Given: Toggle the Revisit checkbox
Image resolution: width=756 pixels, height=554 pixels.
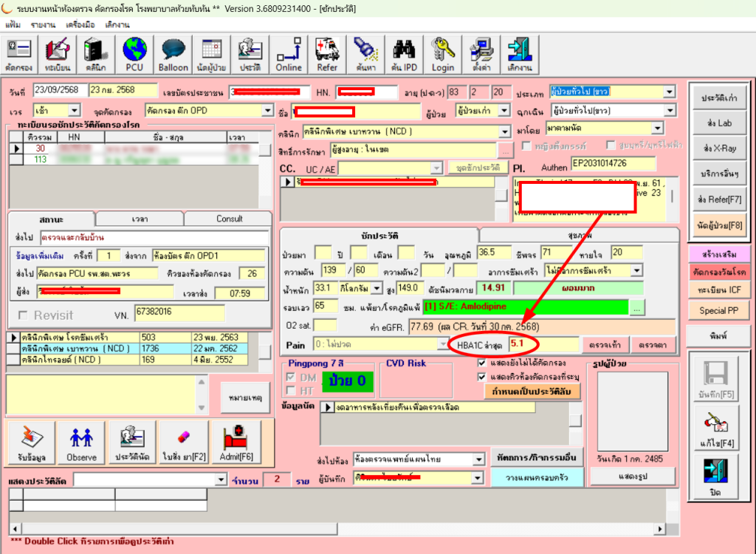Looking at the screenshot, I should (24, 315).
